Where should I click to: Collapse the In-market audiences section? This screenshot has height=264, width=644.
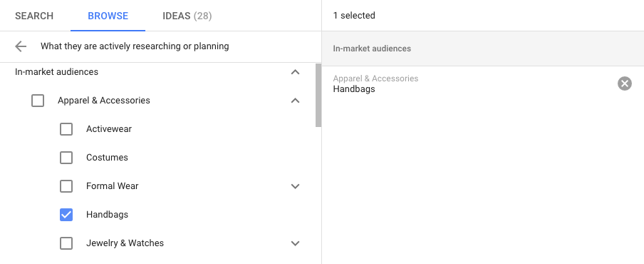(295, 72)
